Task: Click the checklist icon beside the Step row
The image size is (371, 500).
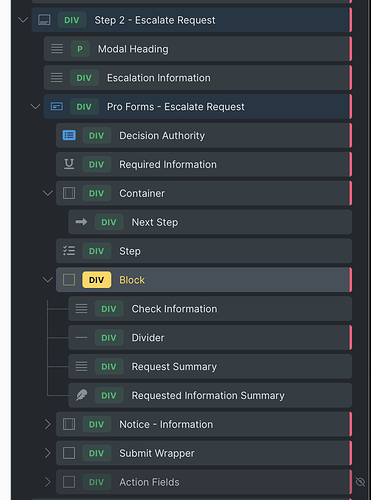Action: (69, 251)
